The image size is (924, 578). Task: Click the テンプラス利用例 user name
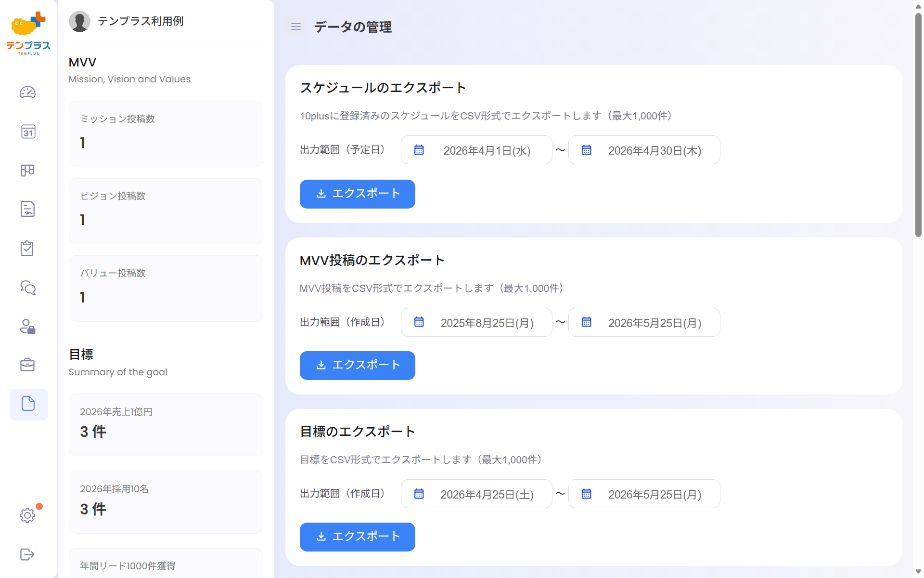tap(141, 21)
